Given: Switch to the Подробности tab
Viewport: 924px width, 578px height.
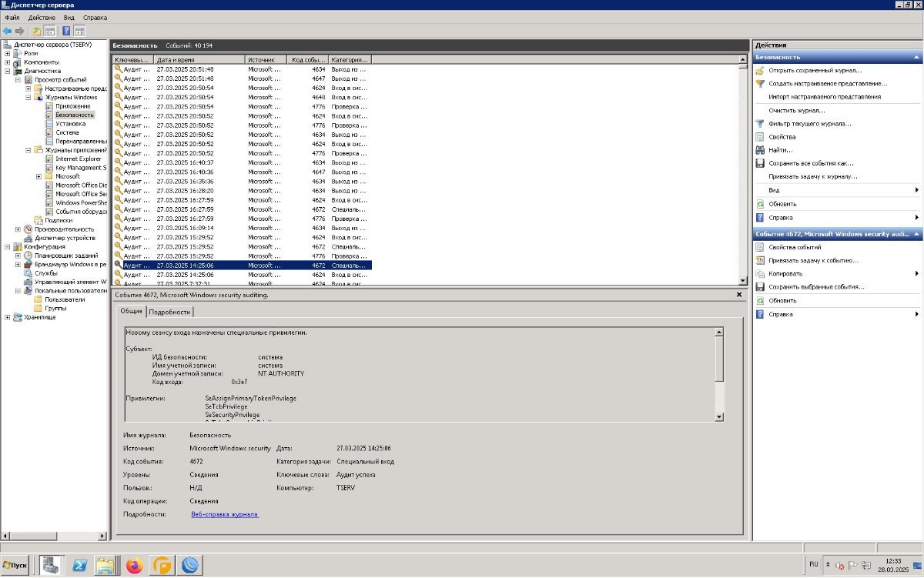Looking at the screenshot, I should pos(169,312).
